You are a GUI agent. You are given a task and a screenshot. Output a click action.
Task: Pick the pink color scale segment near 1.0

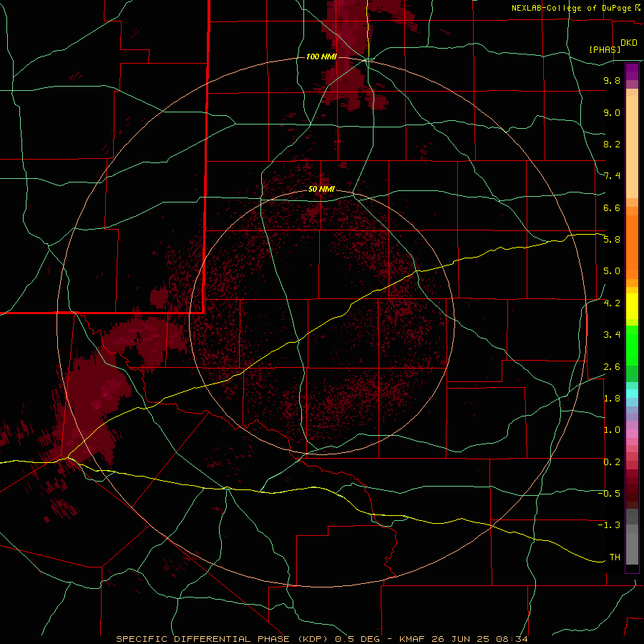tap(632, 434)
